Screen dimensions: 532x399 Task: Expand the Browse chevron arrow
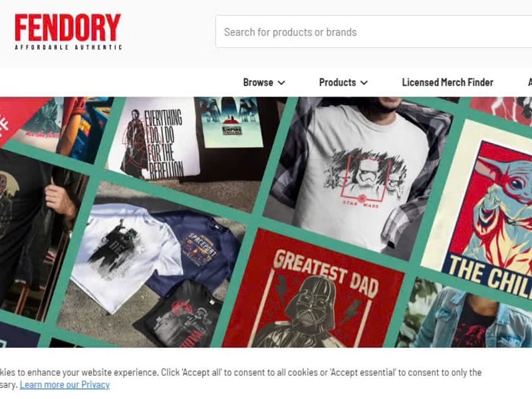coord(281,82)
